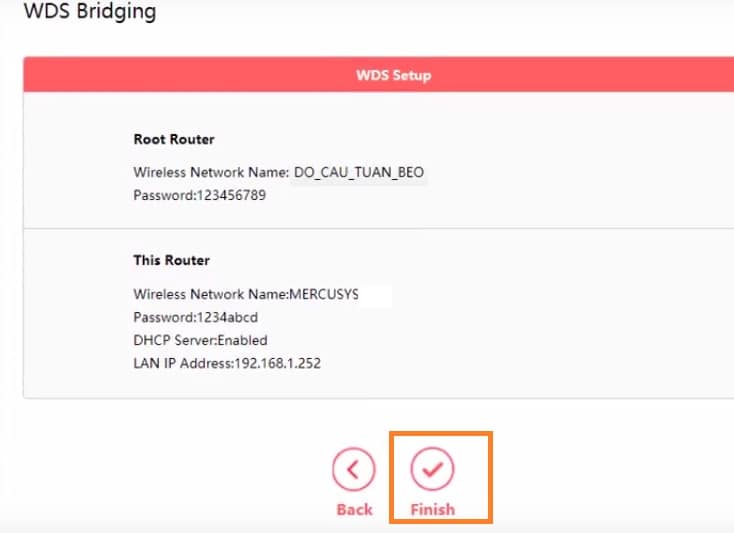Select the WDS Bridging page heading
The width and height of the screenshot is (734, 533).
pyautogui.click(x=89, y=13)
